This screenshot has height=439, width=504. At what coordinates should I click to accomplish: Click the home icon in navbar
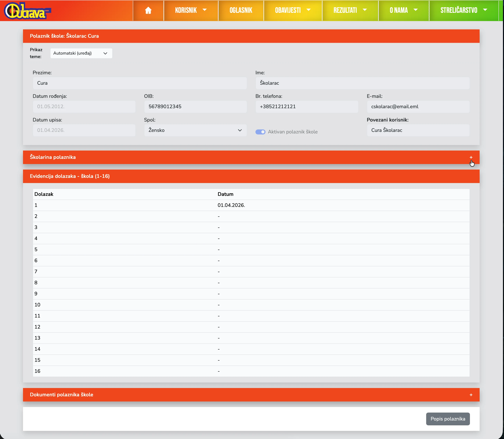click(148, 10)
